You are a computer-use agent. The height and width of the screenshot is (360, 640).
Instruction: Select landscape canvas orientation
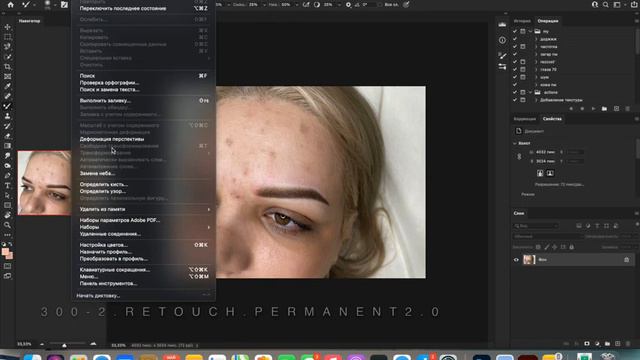[x=550, y=173]
